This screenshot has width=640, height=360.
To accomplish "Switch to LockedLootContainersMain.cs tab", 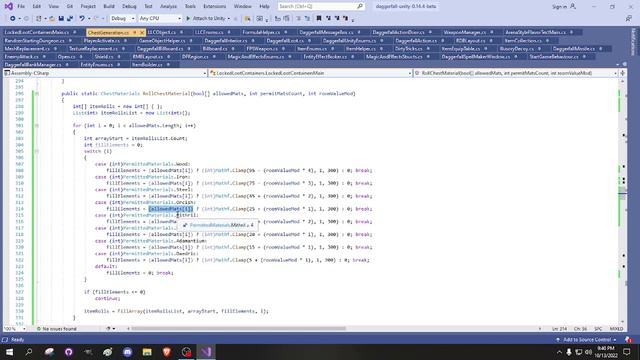I will (x=37, y=32).
